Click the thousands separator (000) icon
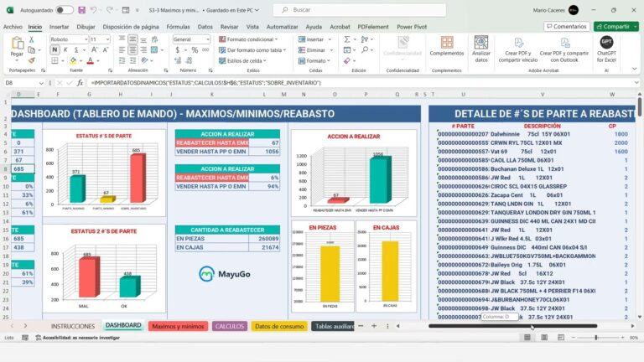Viewport: 644px width, 362px height. coord(205,50)
